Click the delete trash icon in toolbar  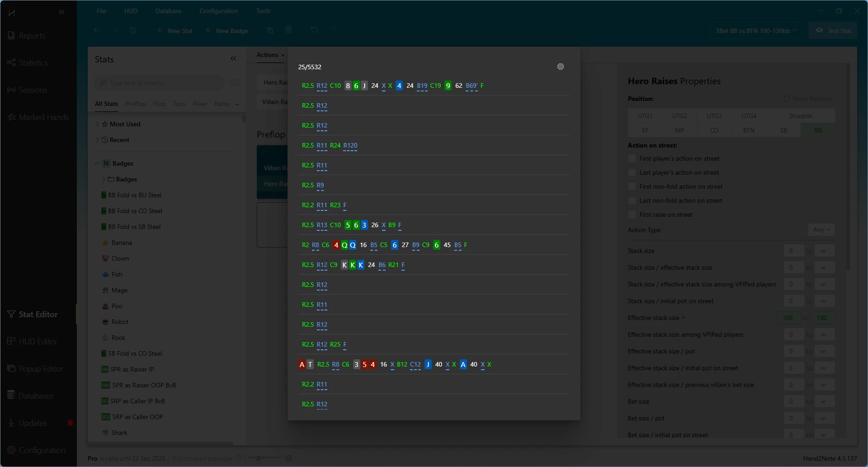[x=288, y=30]
